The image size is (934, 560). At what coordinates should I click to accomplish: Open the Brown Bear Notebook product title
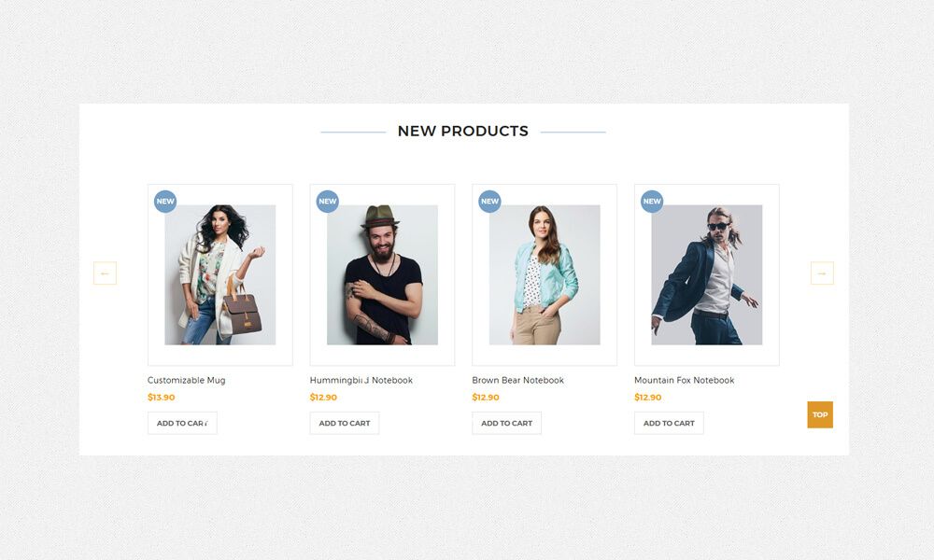[517, 380]
